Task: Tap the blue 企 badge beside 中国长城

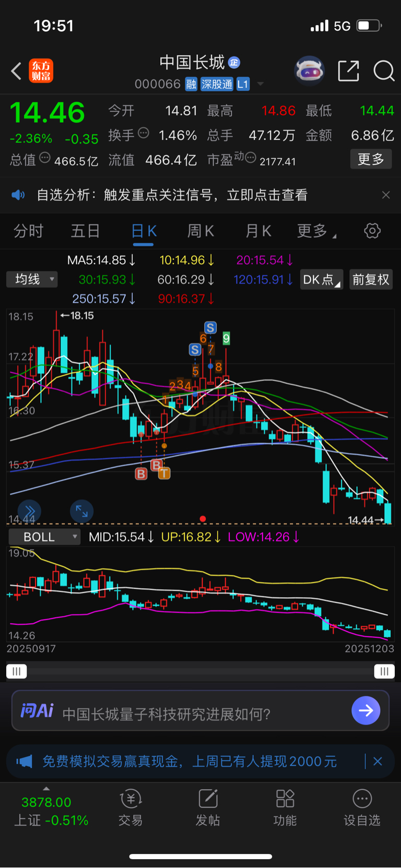Action: 234,63
